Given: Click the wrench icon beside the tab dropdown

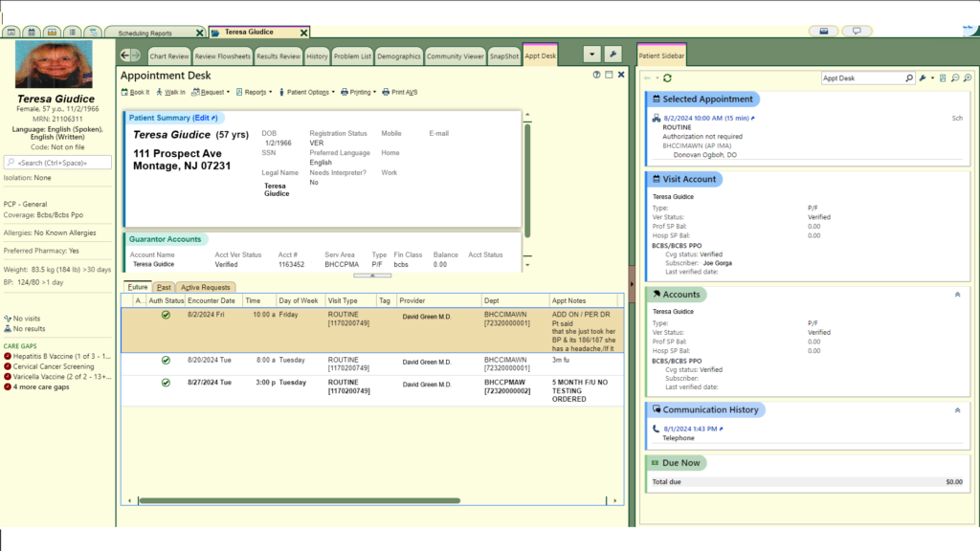Looking at the screenshot, I should click(x=613, y=55).
